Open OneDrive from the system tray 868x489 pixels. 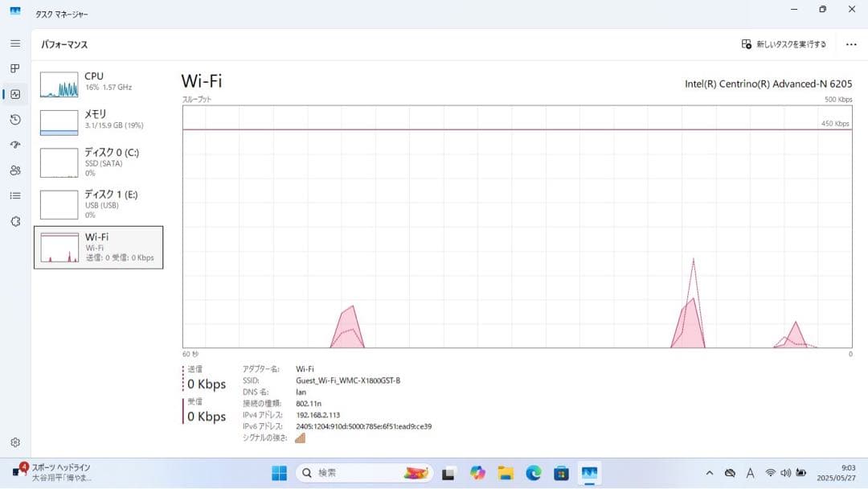tap(730, 473)
